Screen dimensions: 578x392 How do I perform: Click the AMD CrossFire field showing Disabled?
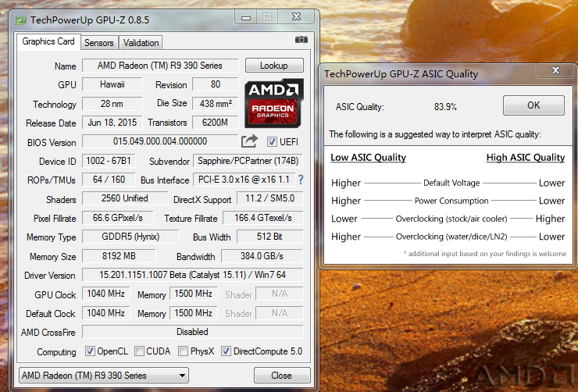point(192,332)
